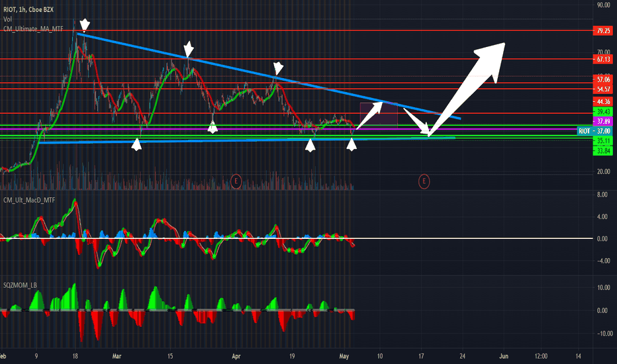Click the first earnings E marker near April

pos(236,181)
